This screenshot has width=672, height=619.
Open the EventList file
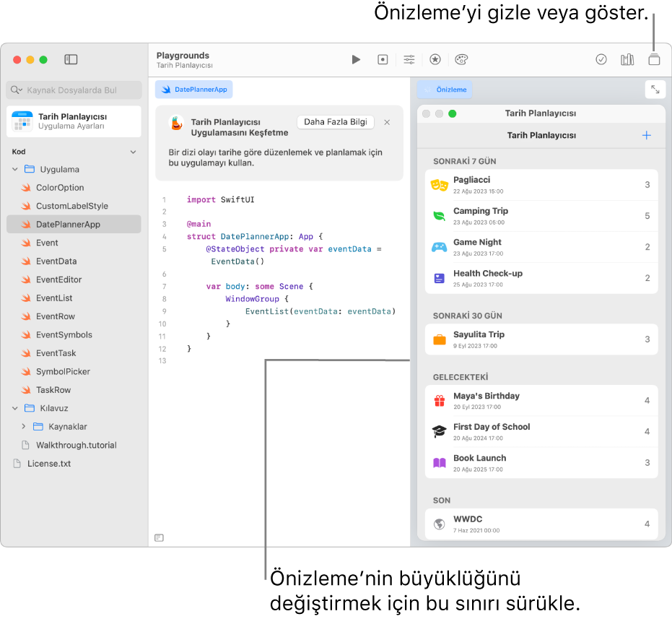(x=74, y=298)
